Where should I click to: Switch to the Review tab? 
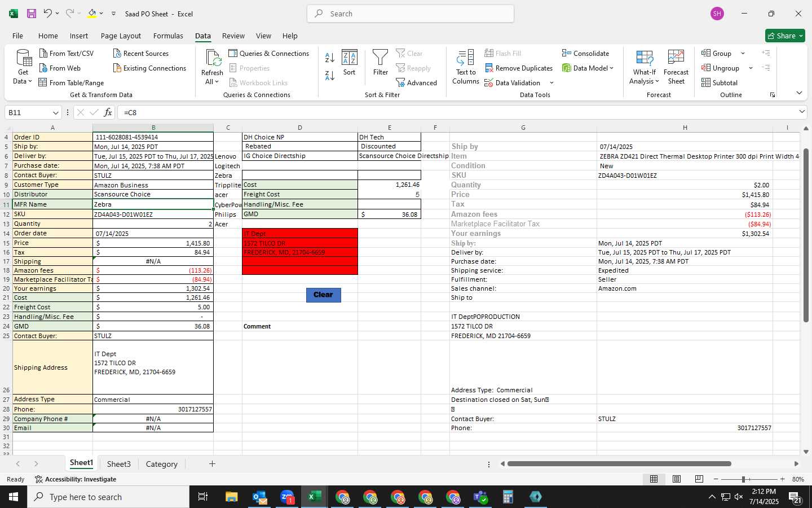coord(233,36)
